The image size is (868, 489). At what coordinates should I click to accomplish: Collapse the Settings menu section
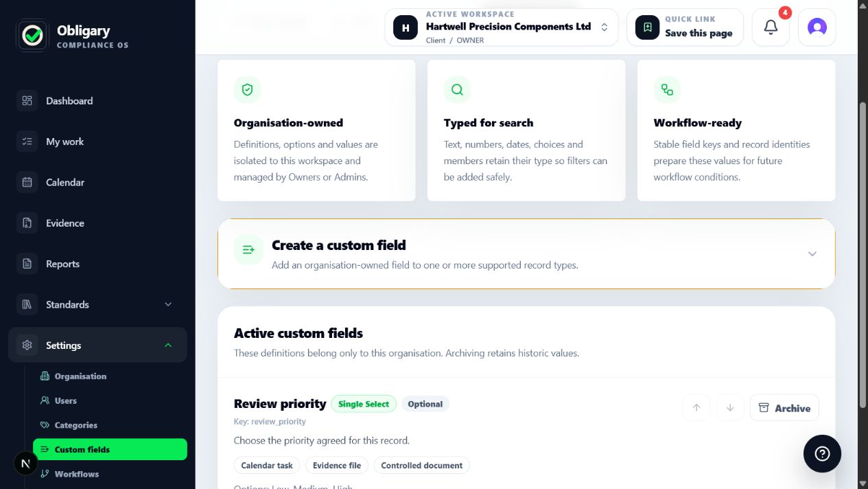97,345
